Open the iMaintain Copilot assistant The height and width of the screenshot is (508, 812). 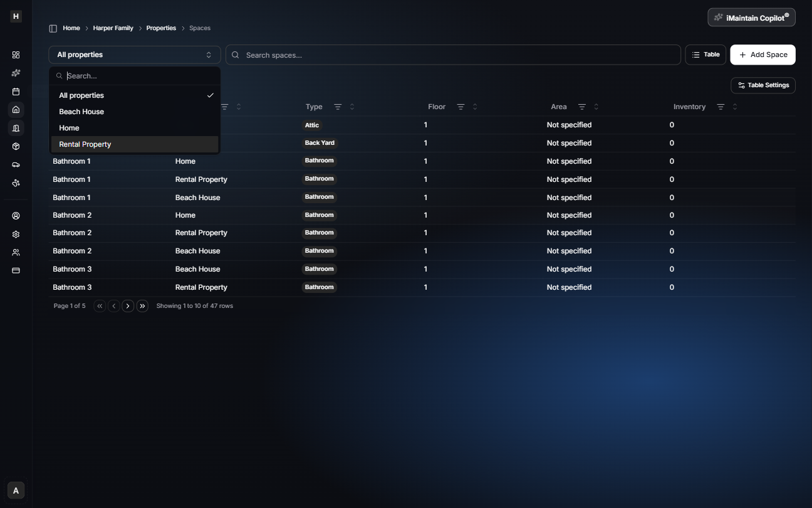click(751, 17)
